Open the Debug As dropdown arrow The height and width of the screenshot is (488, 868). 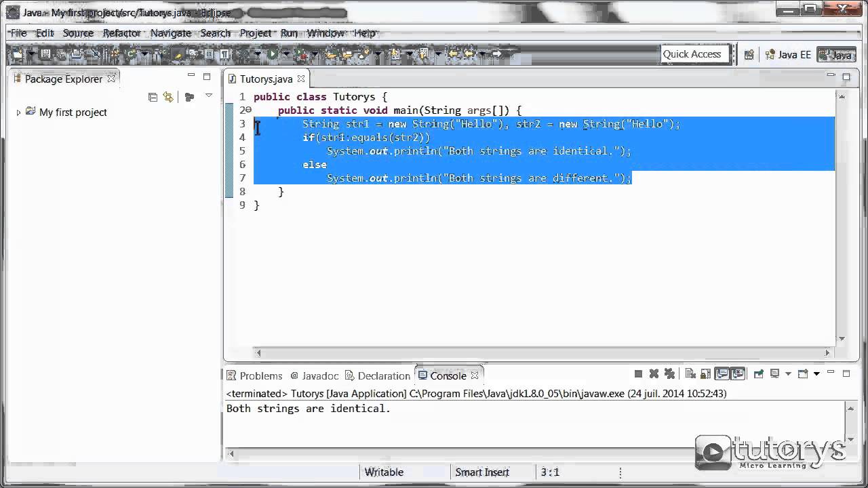click(x=258, y=54)
